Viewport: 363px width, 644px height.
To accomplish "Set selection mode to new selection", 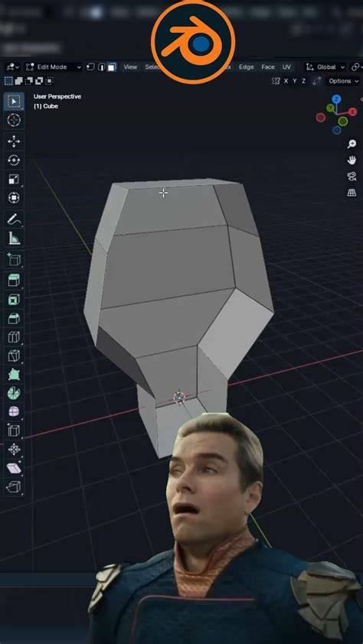I will click(8, 81).
